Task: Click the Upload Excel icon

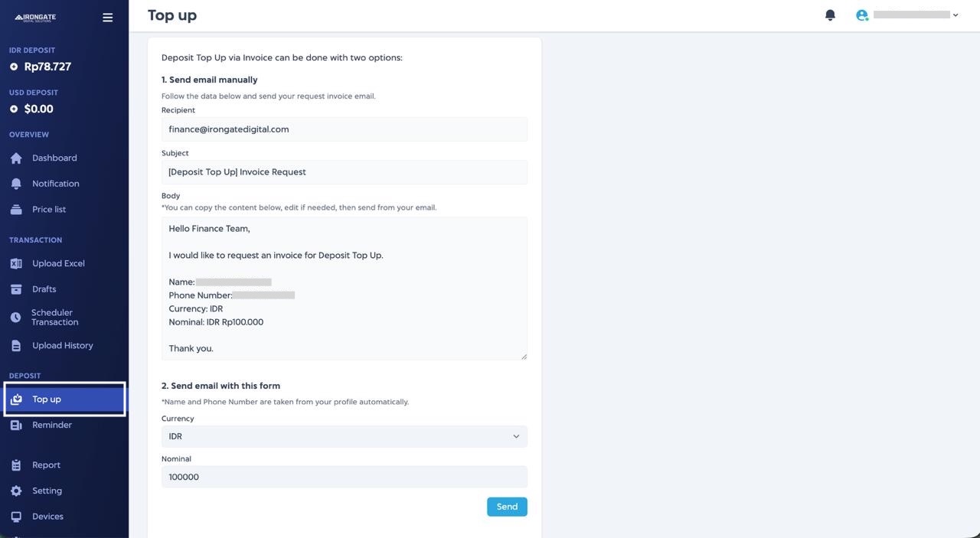Action: tap(16, 264)
